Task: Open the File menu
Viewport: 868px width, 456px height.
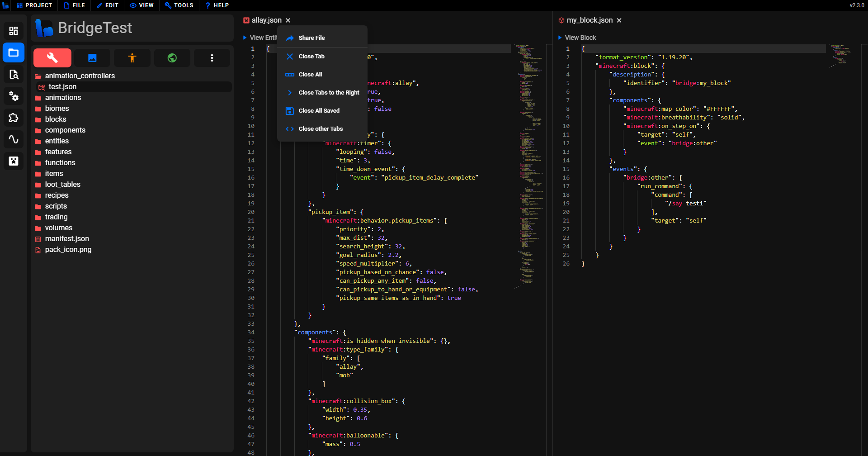Action: coord(74,5)
